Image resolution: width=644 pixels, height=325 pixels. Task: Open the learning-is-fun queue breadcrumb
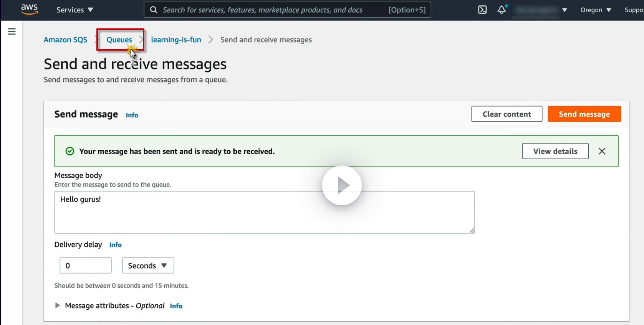pos(176,40)
